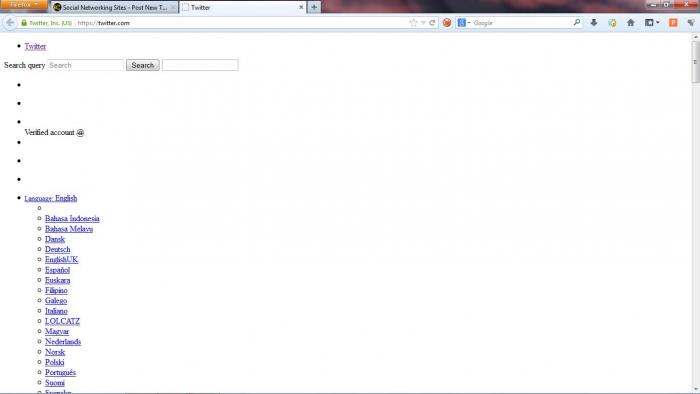Click the empty field beside Search button
Viewport: 700px width, 394px height.
click(x=200, y=65)
